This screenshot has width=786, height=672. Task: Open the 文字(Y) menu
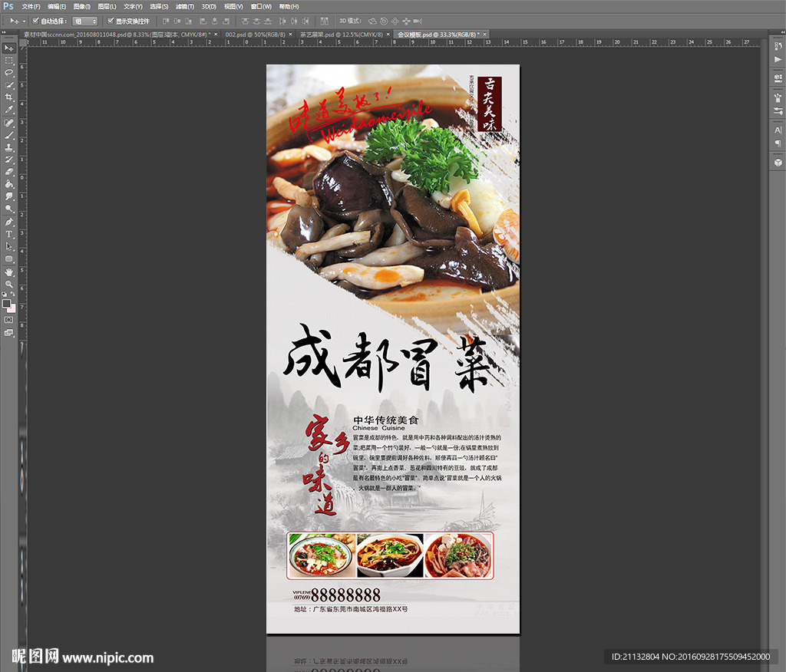point(133,6)
